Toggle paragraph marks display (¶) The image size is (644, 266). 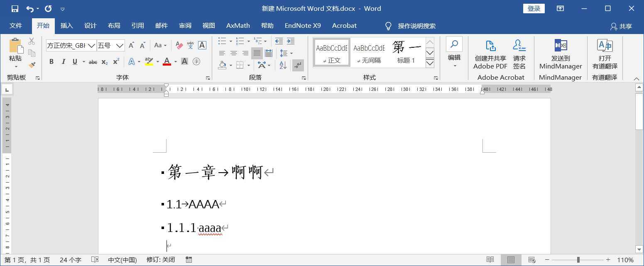(298, 65)
